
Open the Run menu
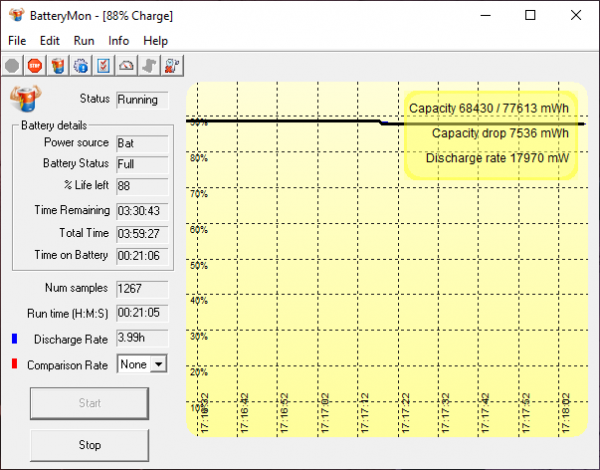point(84,41)
